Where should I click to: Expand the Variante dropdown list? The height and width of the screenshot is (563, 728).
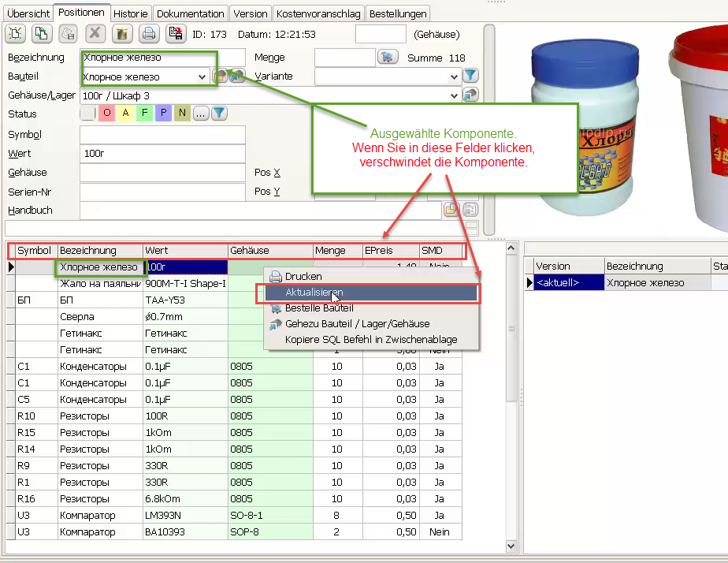[454, 76]
